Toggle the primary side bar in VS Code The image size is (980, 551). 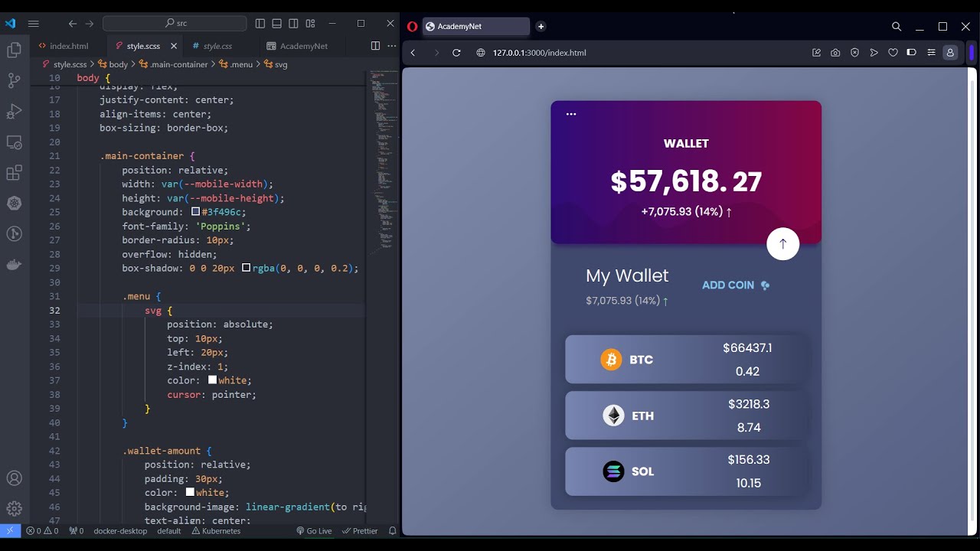[x=260, y=24]
